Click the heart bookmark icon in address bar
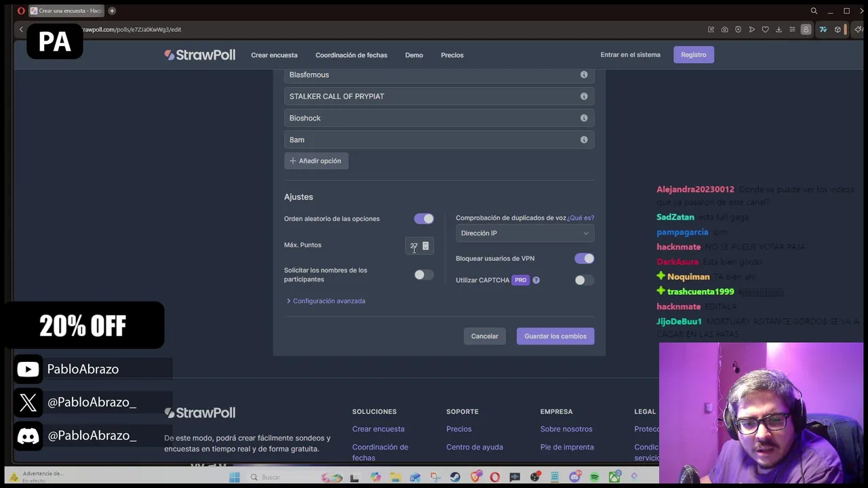This screenshot has height=488, width=868. coord(765,29)
